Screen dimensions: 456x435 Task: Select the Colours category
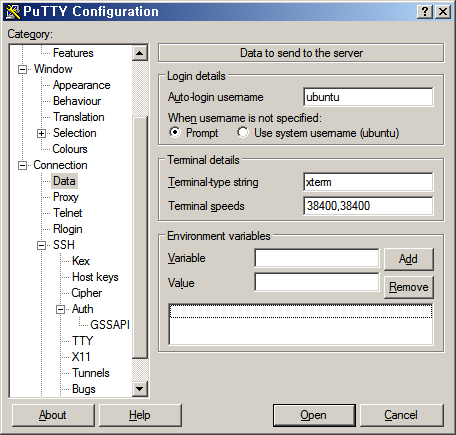pyautogui.click(x=70, y=149)
